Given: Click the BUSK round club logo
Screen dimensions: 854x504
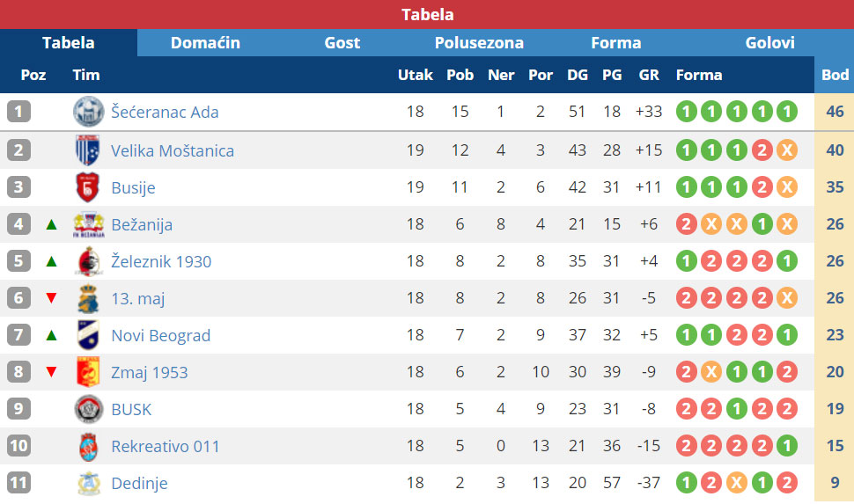Looking at the screenshot, I should [88, 409].
